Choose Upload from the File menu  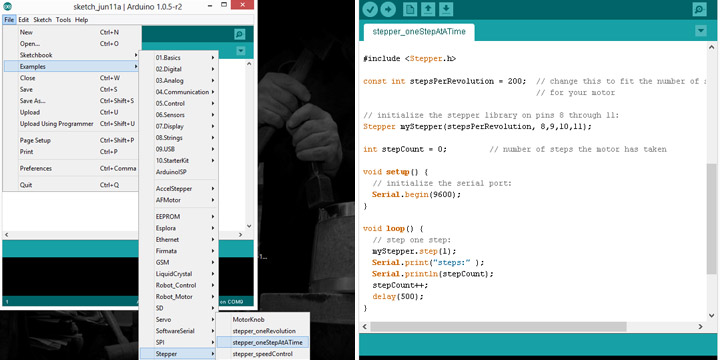click(71, 112)
